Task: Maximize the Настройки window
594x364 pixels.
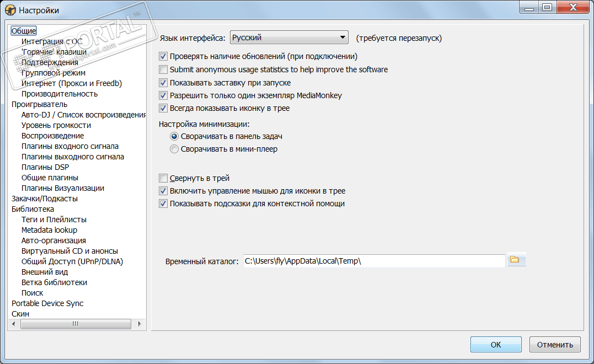Action: click(x=547, y=7)
